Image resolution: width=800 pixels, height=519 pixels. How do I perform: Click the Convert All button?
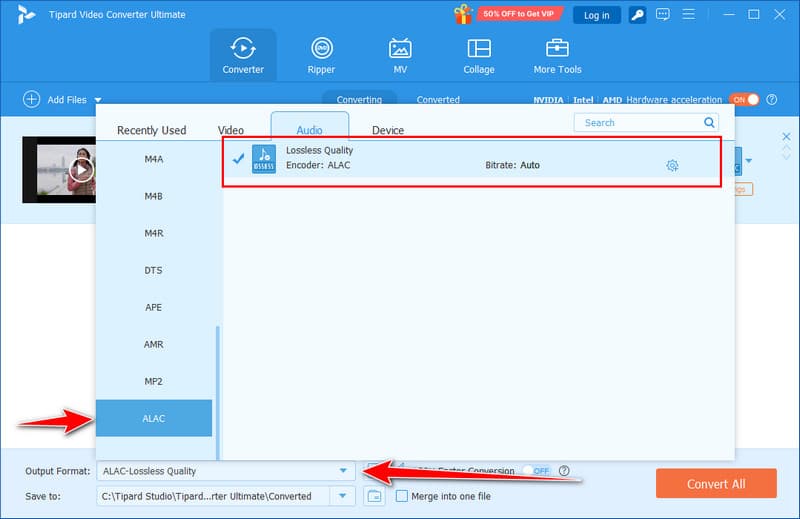(x=716, y=483)
